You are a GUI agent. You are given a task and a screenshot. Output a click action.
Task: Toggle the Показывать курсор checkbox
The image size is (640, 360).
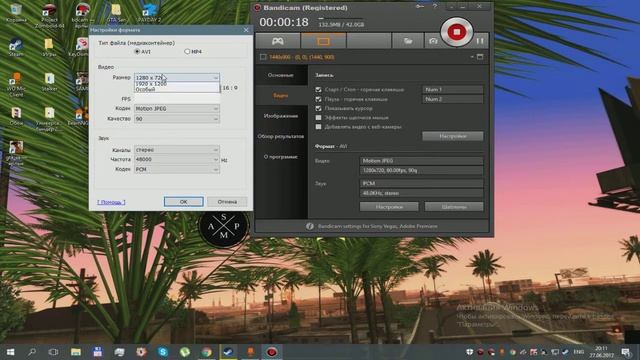click(318, 108)
